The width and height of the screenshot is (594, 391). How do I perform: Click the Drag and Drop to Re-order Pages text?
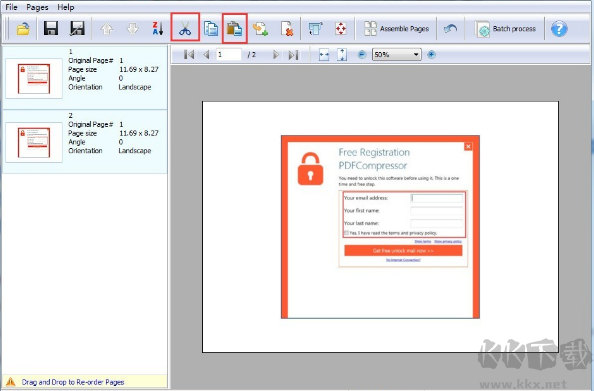tap(73, 382)
